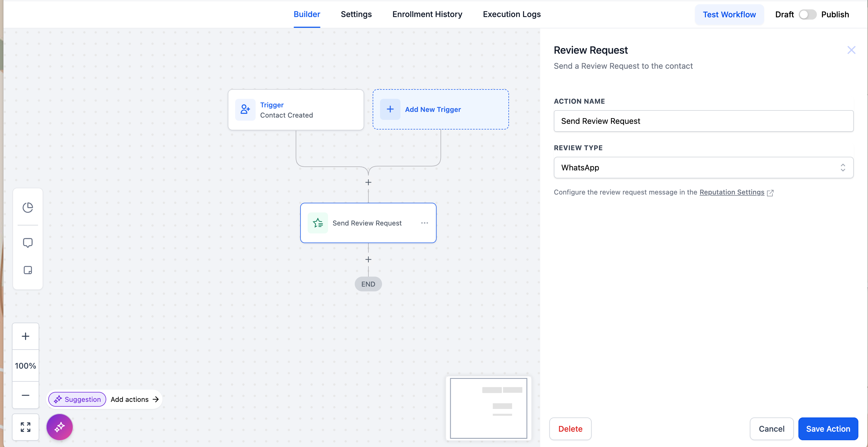Open the Review Type WhatsApp dropdown

(703, 168)
